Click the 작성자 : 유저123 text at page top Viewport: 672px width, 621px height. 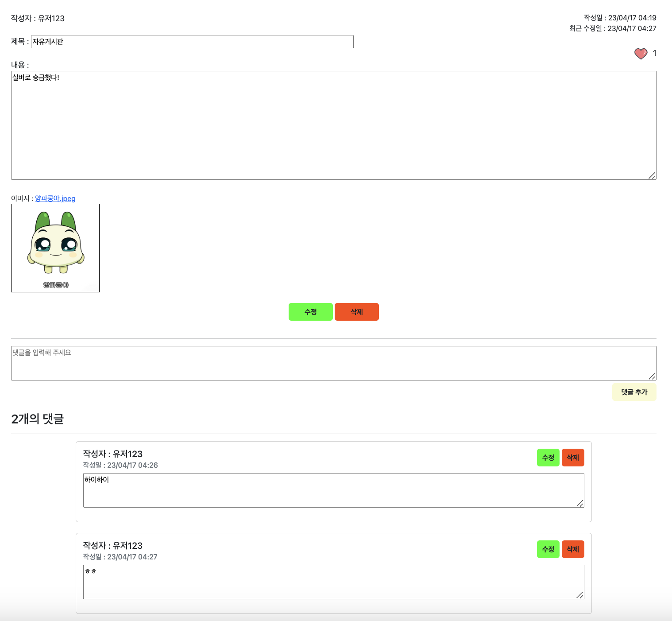pos(38,19)
